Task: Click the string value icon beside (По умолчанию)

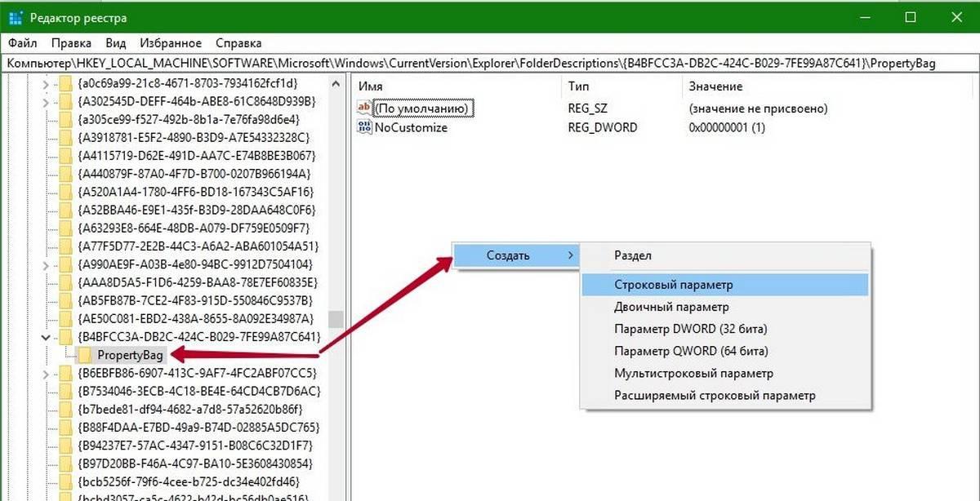Action: (x=364, y=108)
